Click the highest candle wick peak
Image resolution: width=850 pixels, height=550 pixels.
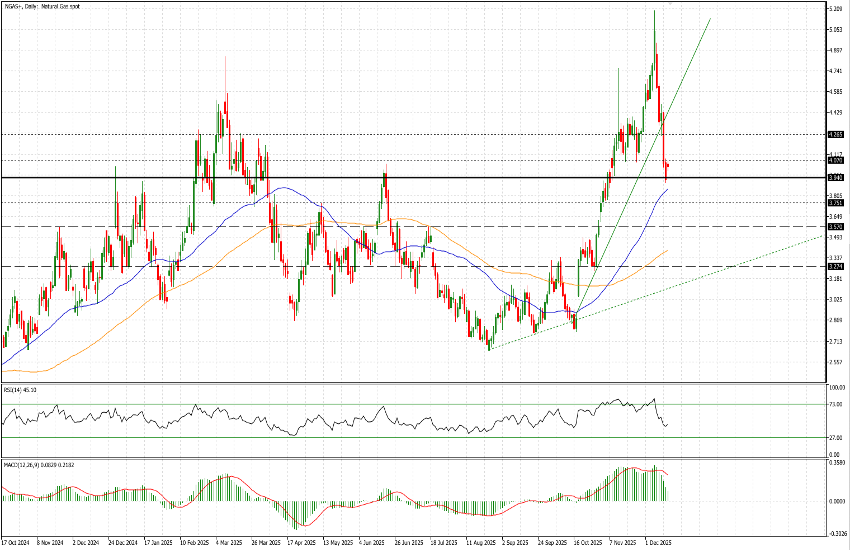(654, 11)
